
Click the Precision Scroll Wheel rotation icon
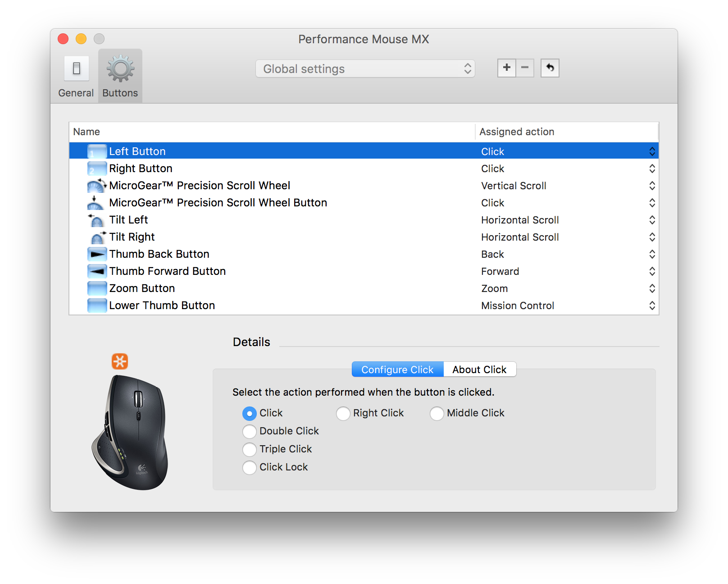pyautogui.click(x=97, y=186)
